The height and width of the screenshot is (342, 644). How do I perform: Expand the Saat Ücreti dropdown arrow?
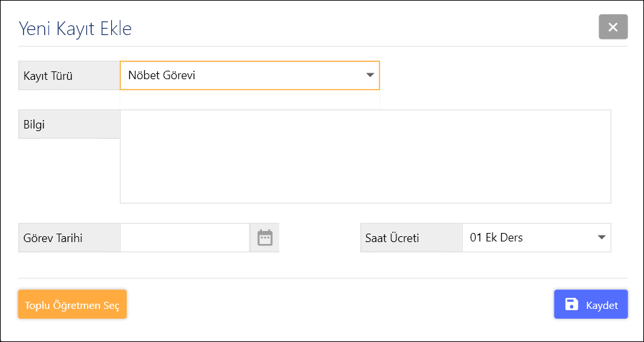point(601,238)
